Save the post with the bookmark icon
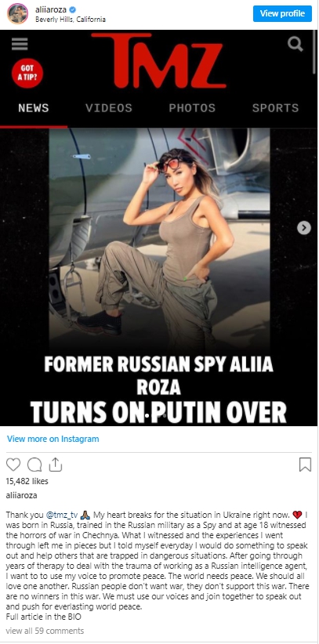Image resolution: width=319 pixels, height=644 pixels. 305,465
